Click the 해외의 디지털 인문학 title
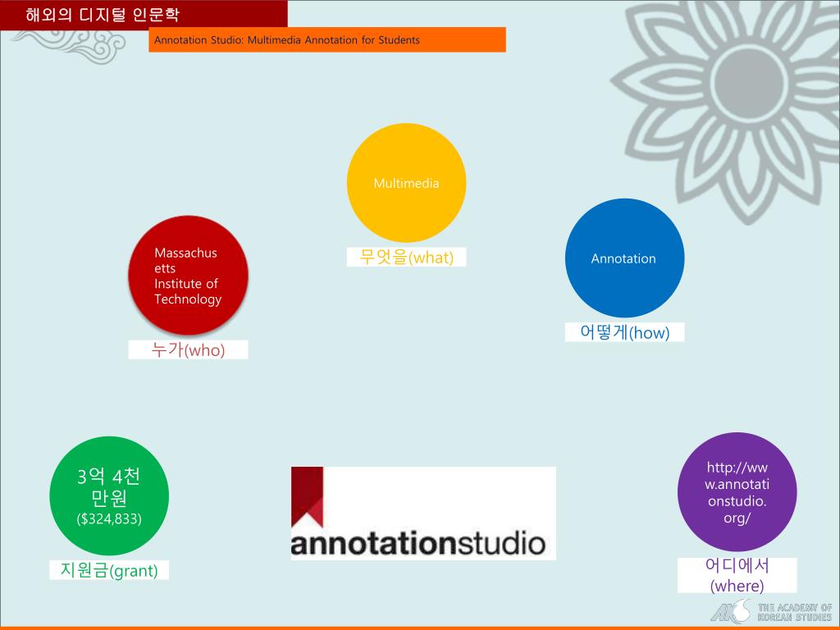840x630 pixels. (103, 15)
